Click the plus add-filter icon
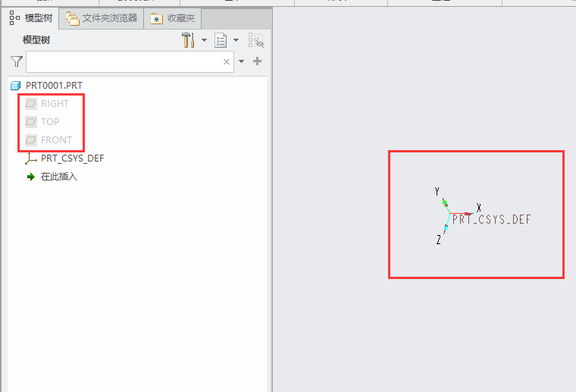Viewport: 576px width, 392px height. point(257,61)
